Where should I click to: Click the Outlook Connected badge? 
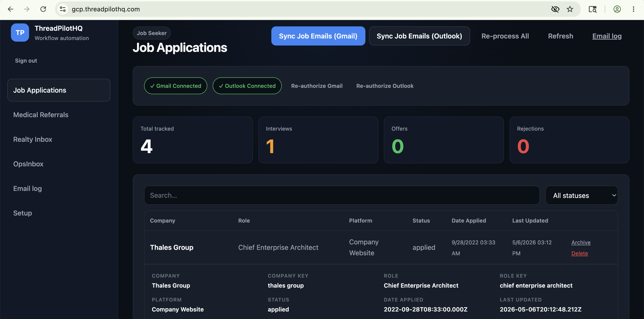(247, 86)
